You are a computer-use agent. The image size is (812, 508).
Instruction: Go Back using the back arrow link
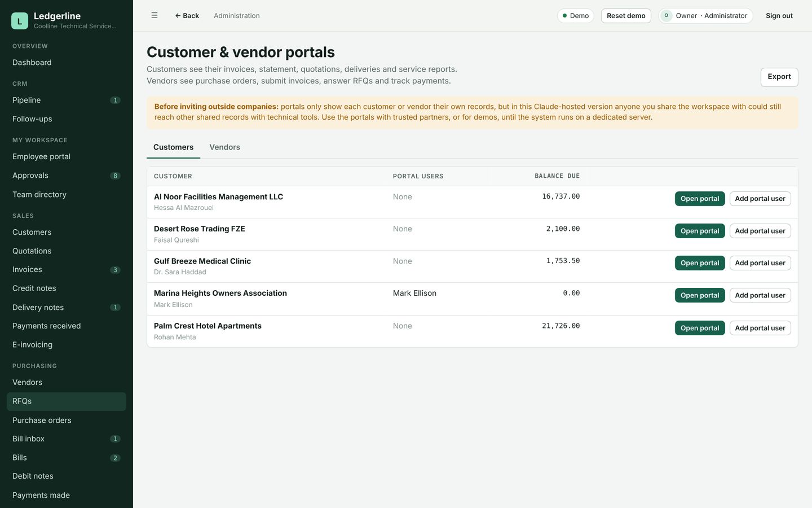[x=187, y=16]
